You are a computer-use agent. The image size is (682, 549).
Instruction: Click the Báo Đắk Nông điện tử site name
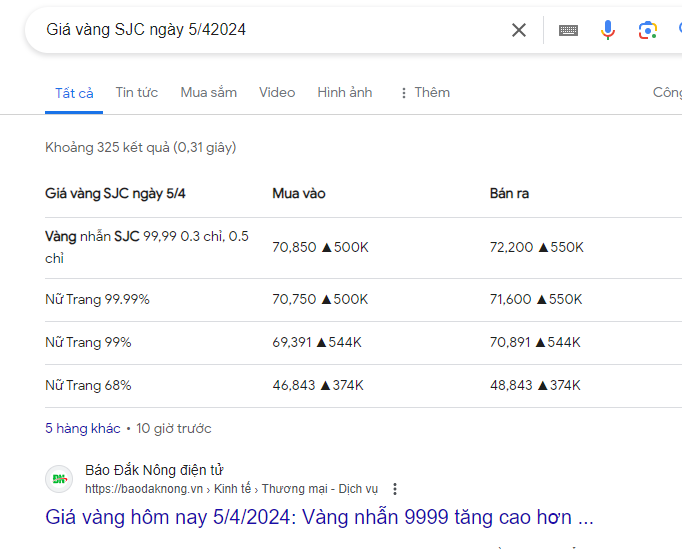[x=154, y=470]
